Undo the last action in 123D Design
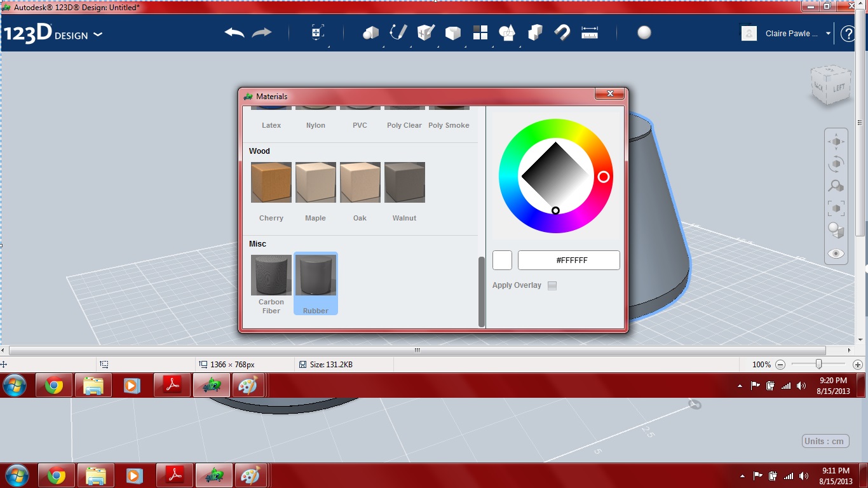 (234, 33)
